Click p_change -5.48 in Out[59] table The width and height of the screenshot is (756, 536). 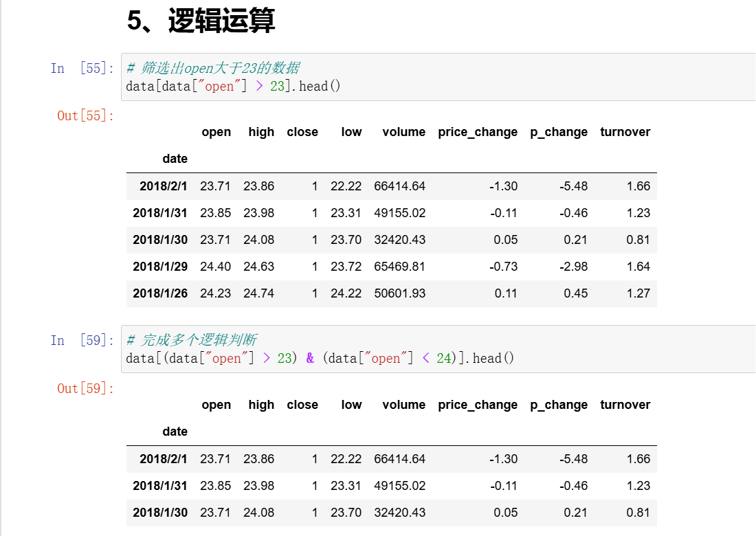click(574, 459)
